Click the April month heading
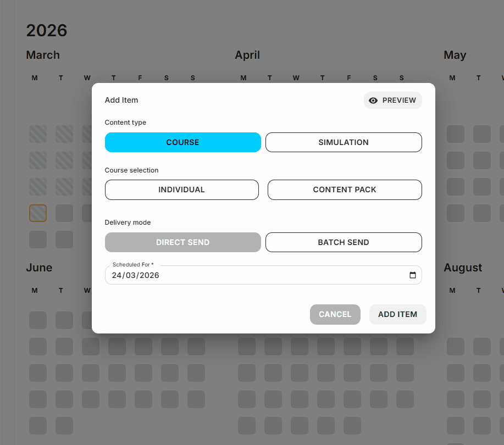Screen dimensions: 504x445 click(x=247, y=55)
